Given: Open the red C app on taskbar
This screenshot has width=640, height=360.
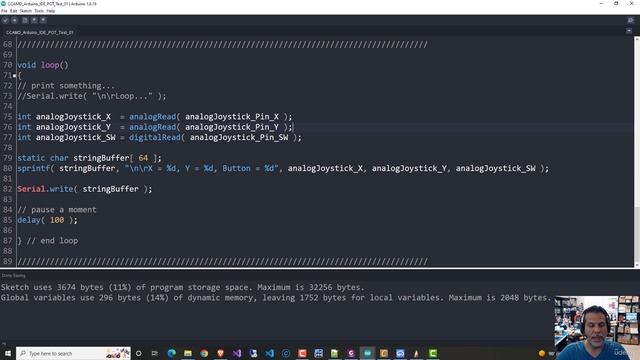Looking at the screenshot, I should tap(302, 353).
